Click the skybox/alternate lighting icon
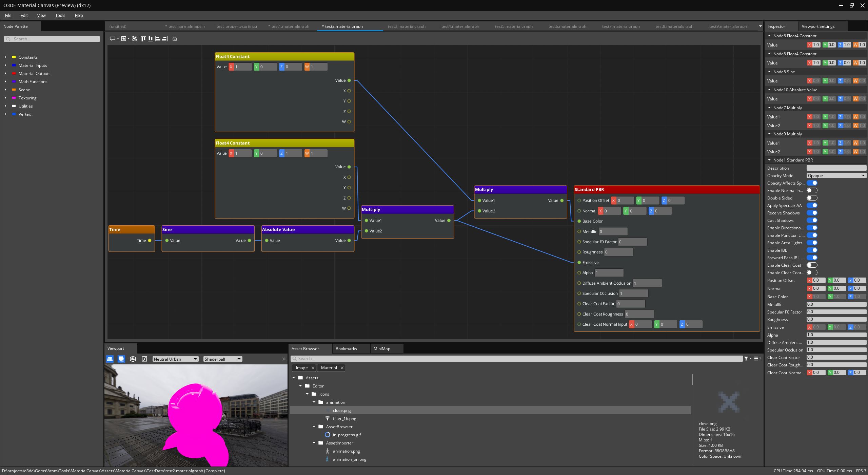This screenshot has height=475, width=868. point(133,359)
